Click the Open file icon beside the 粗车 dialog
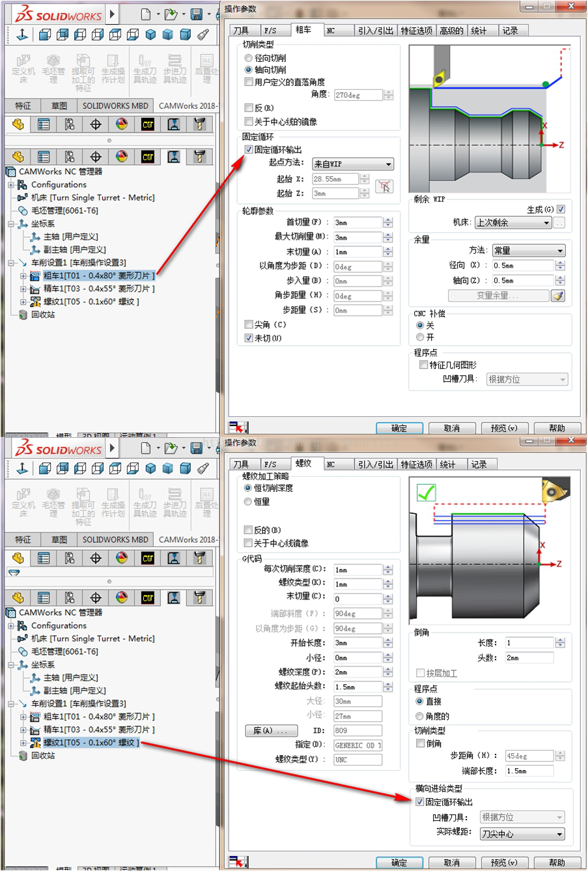 pos(171,14)
